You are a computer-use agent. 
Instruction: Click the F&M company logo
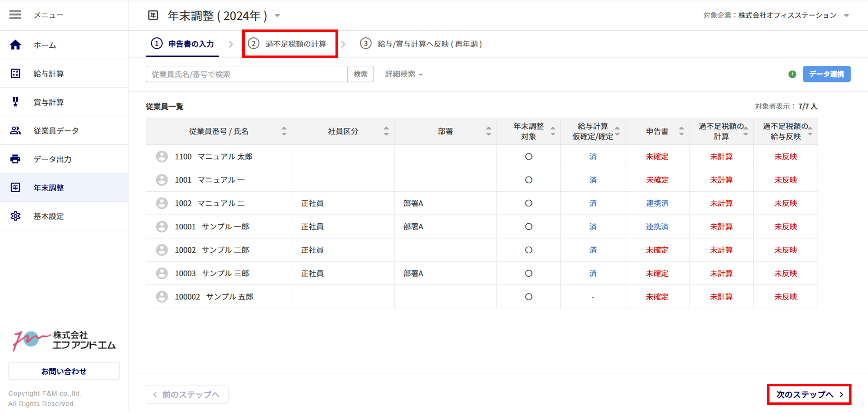pyautogui.click(x=64, y=340)
